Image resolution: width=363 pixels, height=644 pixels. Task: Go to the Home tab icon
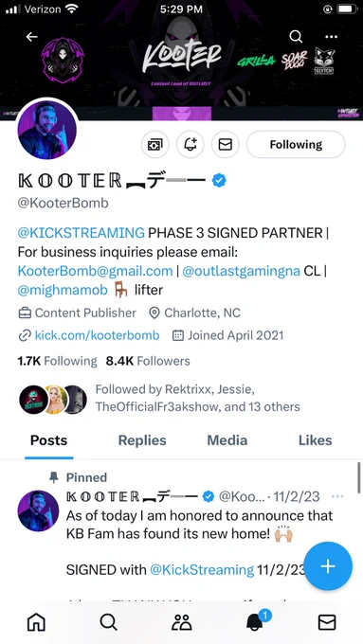click(x=36, y=622)
